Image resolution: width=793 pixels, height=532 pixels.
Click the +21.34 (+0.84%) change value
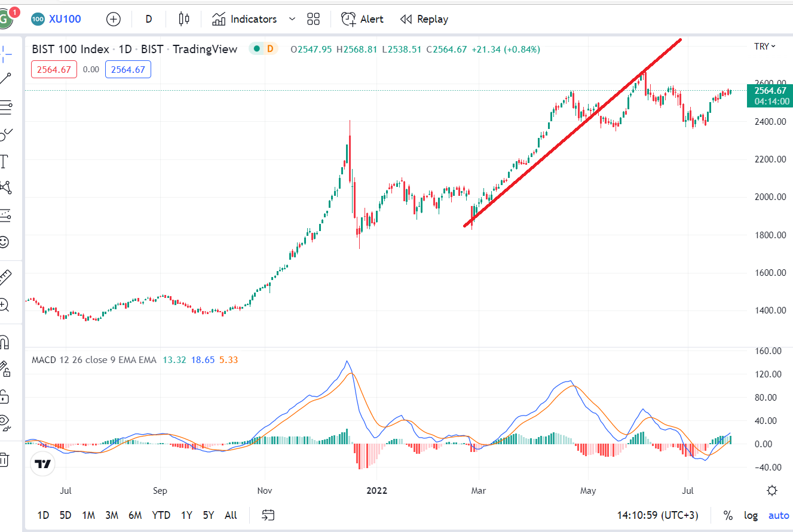(506, 49)
